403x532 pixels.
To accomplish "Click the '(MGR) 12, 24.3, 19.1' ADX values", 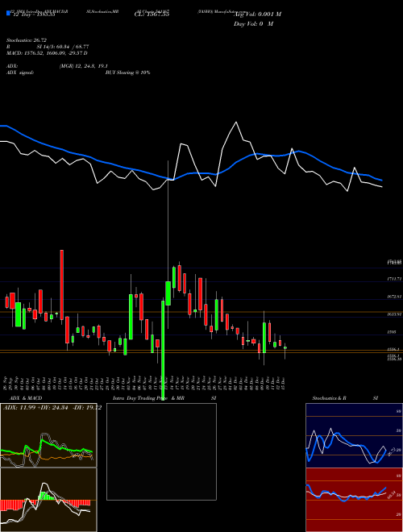I will point(84,66).
